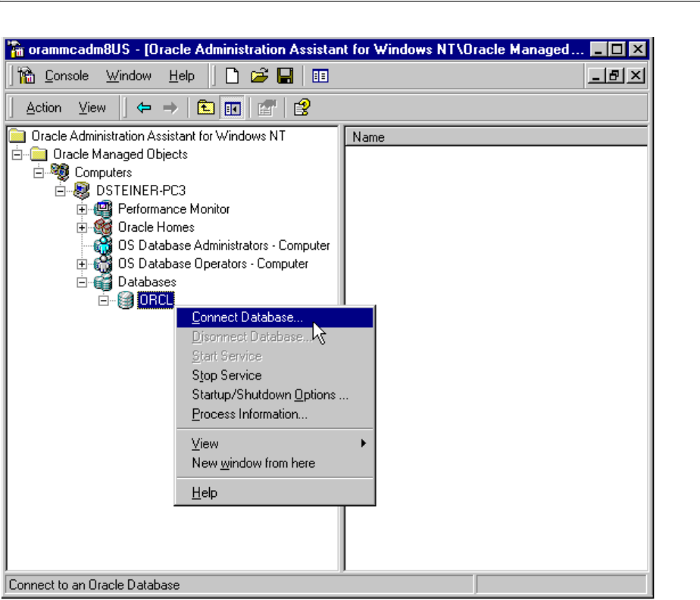Image resolution: width=700 pixels, height=600 pixels.
Task: Click the Databases stack icon
Action: coord(103,282)
